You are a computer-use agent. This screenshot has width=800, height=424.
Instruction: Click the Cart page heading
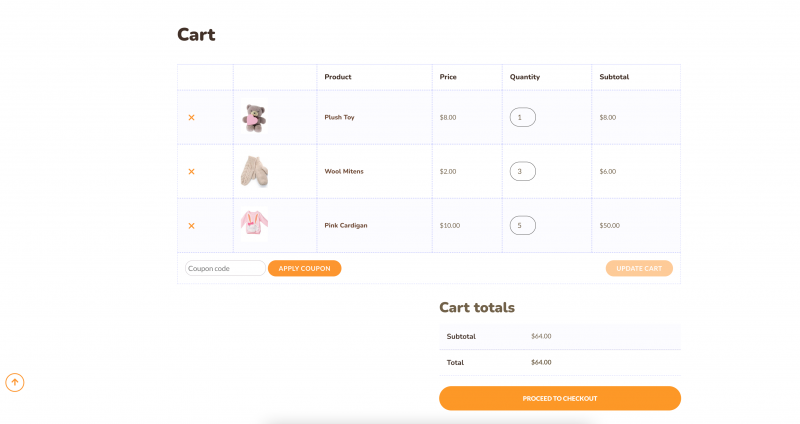tap(196, 35)
